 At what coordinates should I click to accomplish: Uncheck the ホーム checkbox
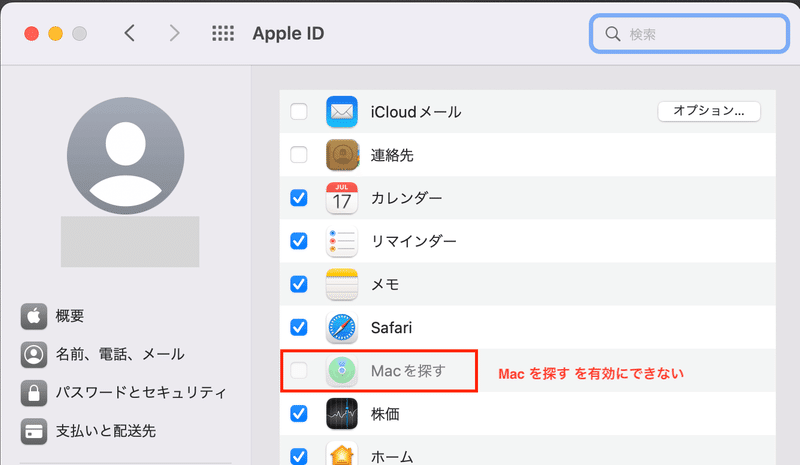pos(298,455)
